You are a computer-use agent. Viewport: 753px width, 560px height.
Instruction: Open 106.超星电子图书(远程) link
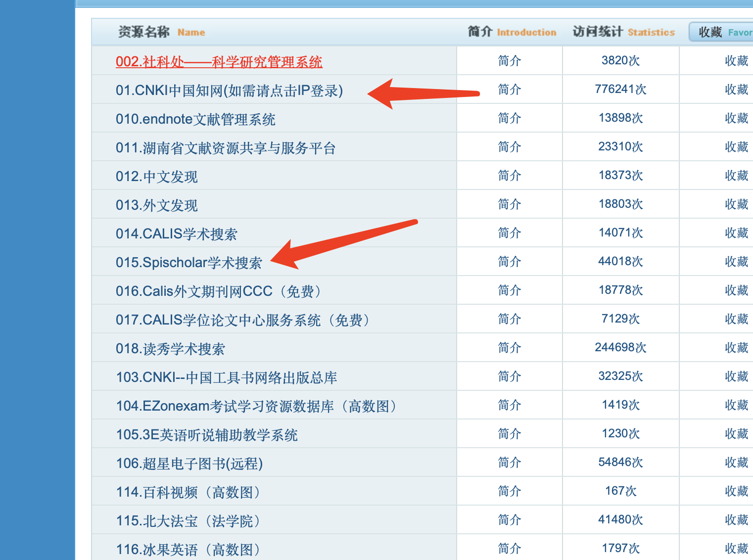(189, 464)
